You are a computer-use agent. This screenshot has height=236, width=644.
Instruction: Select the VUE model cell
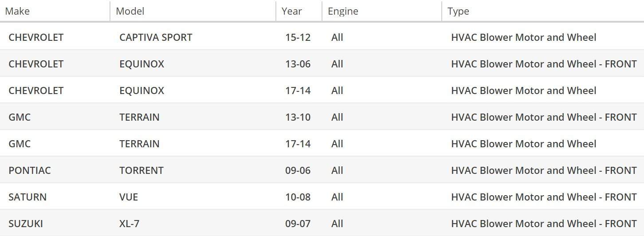pyautogui.click(x=129, y=197)
